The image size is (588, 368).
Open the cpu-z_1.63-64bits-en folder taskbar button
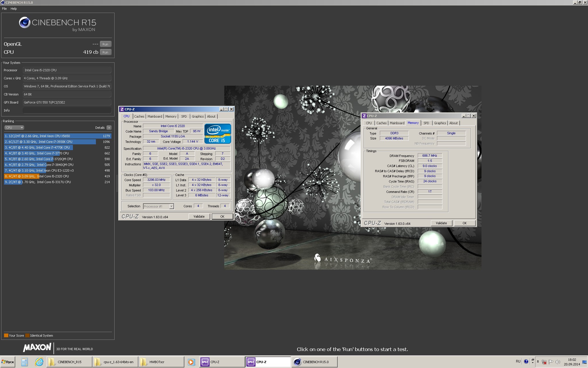115,362
